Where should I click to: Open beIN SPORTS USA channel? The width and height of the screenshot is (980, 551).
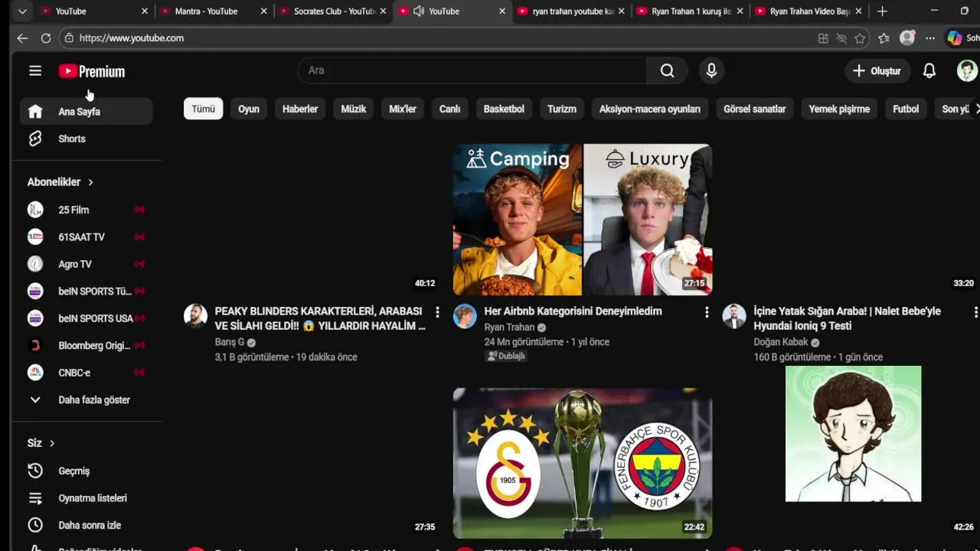click(x=87, y=318)
